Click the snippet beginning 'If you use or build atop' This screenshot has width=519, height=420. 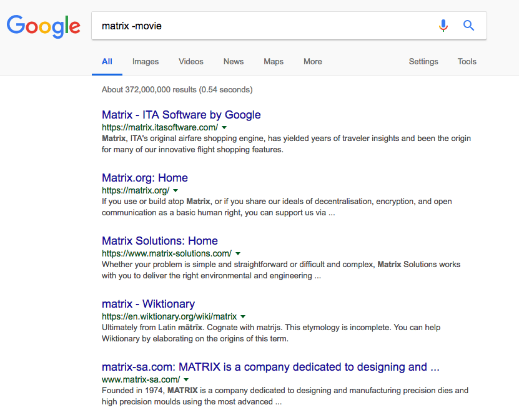pos(277,207)
